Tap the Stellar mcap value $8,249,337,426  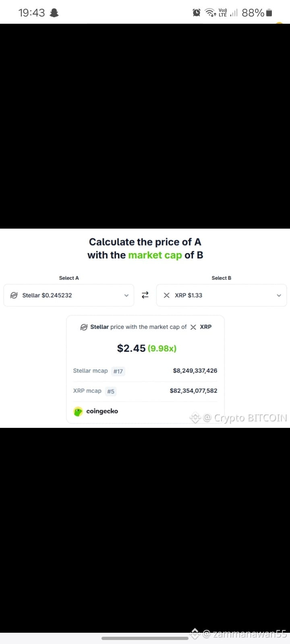[x=195, y=371]
